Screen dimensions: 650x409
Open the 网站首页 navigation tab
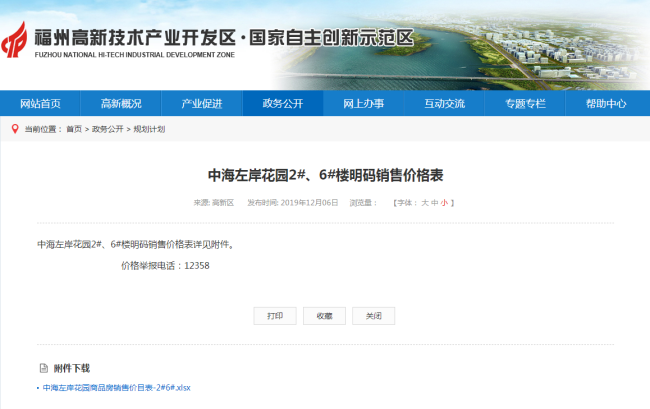tap(40, 103)
